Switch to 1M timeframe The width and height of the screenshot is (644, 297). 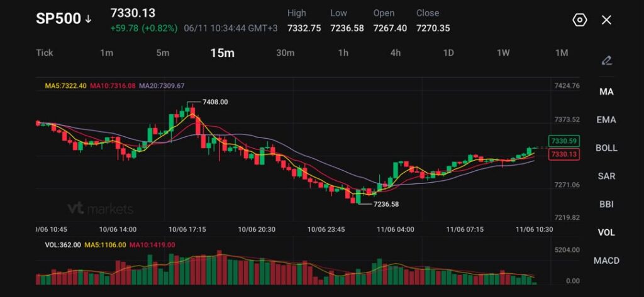coord(562,53)
